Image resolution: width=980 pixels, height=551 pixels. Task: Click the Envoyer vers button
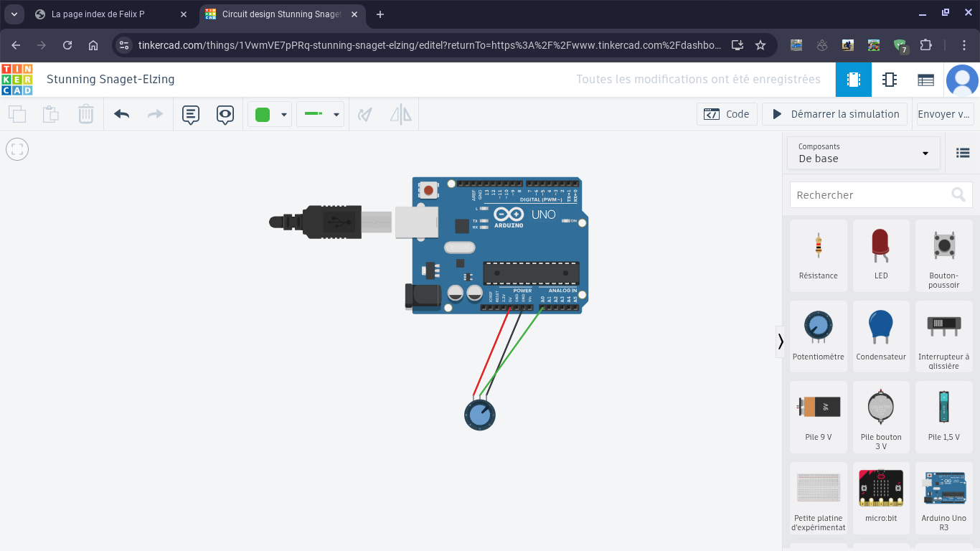click(945, 114)
